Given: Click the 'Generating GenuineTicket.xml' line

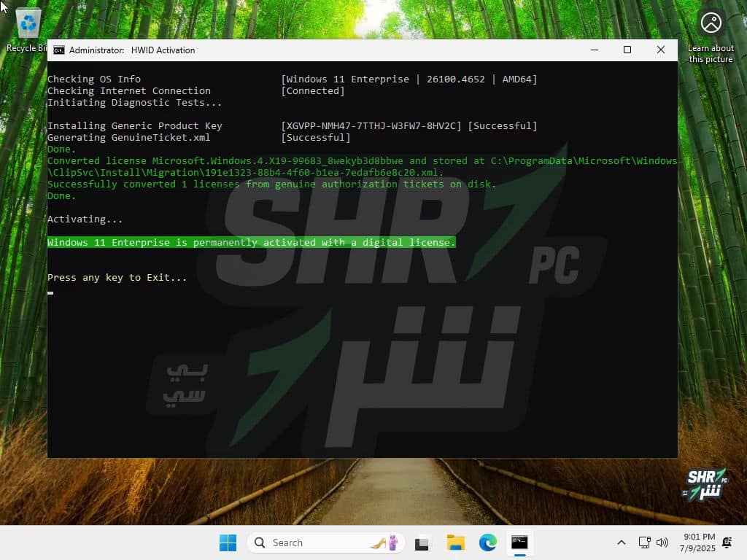Looking at the screenshot, I should (x=128, y=137).
